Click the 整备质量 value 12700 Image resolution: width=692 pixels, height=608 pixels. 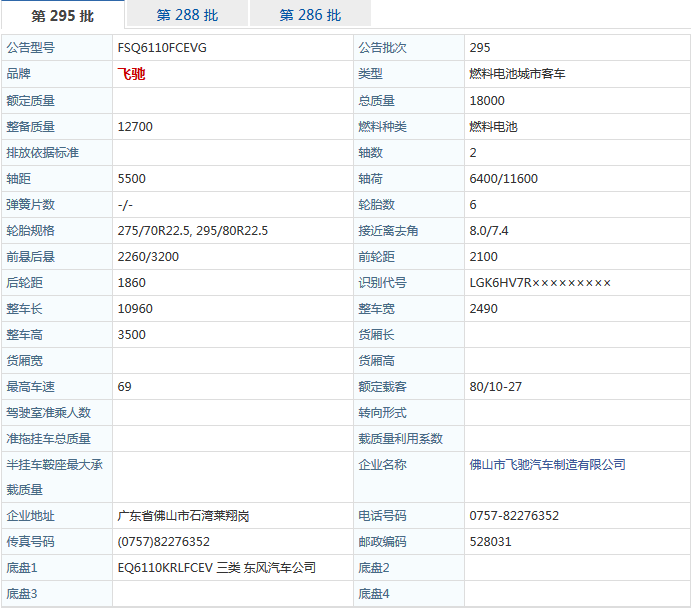135,127
